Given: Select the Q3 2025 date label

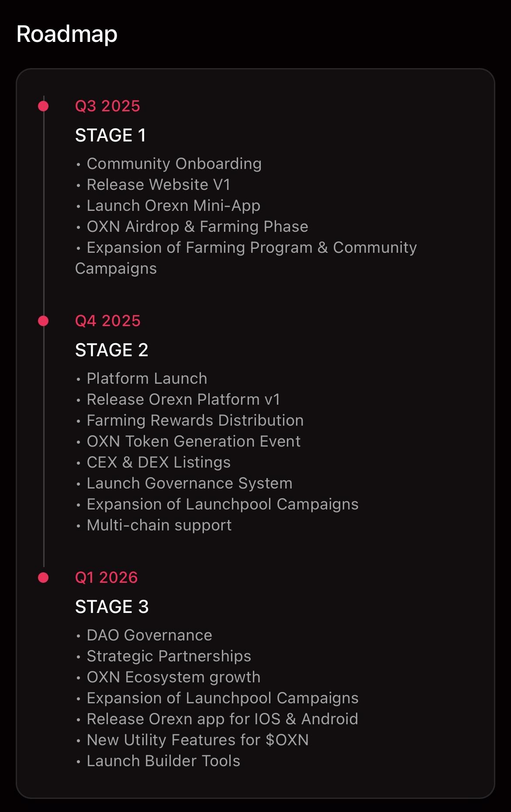Looking at the screenshot, I should pyautogui.click(x=107, y=106).
